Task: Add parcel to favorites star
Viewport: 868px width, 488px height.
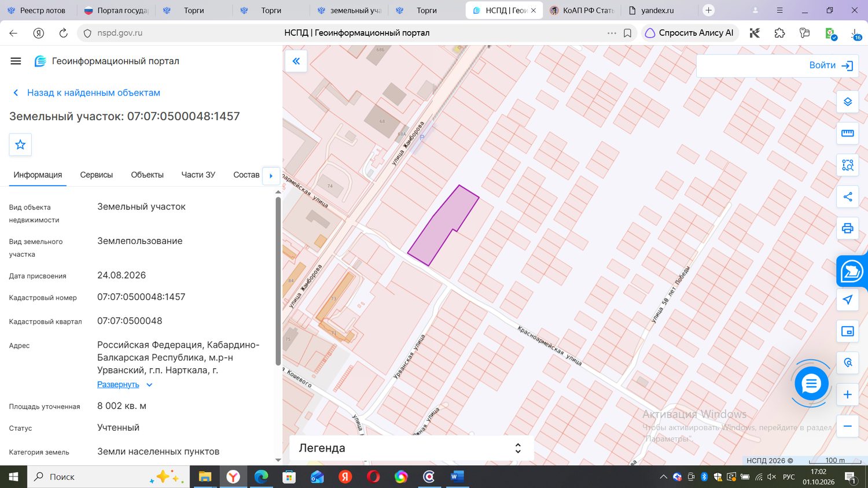Action: click(x=20, y=145)
